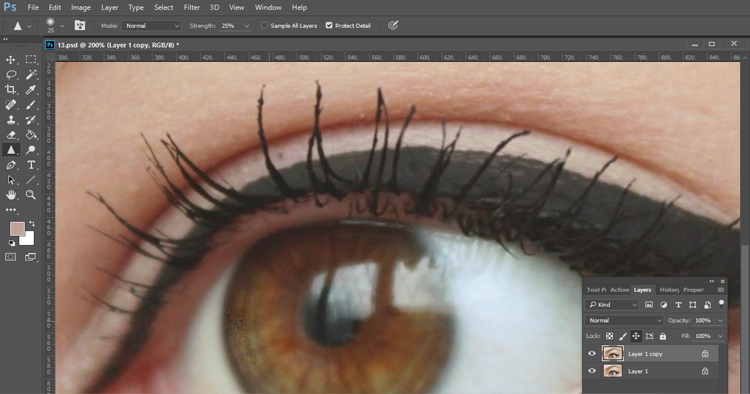
Task: Reset default foreground and background colors
Action: 12,243
